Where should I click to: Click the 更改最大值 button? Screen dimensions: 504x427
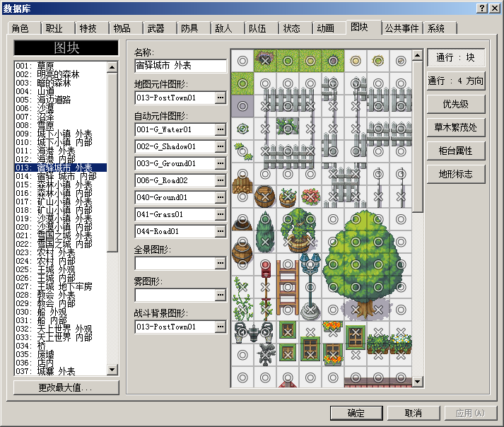66,388
